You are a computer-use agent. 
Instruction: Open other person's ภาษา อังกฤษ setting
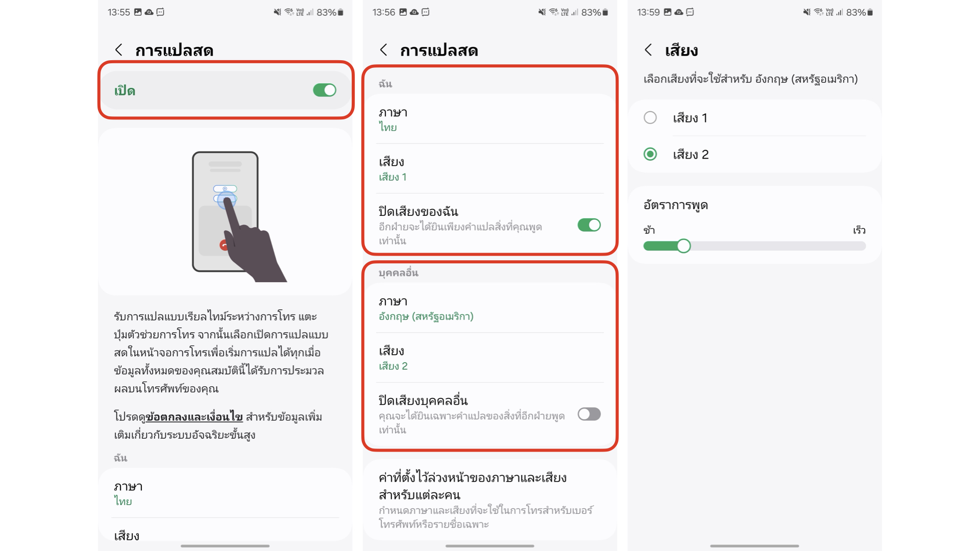click(x=490, y=309)
